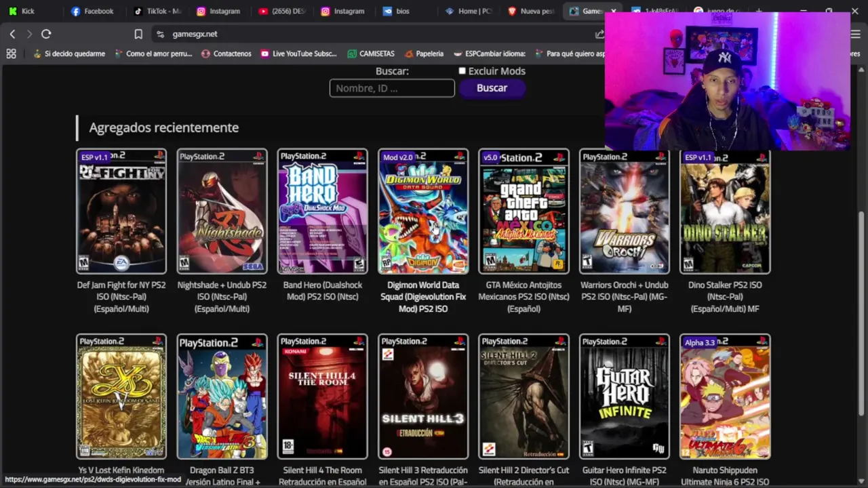Click the 'Band Hero (Dualshock Mod)' title
This screenshot has height=488, width=868.
pos(322,291)
